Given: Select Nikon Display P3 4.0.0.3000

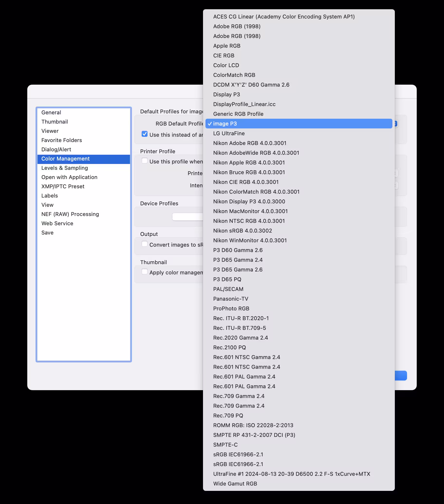Looking at the screenshot, I should 299,202.
